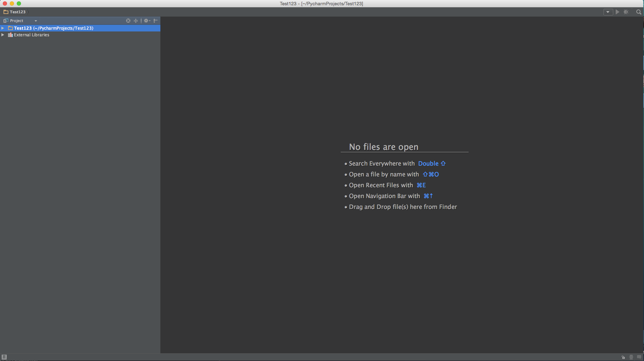Click the tool window quick access icon bottom-left
The height and width of the screenshot is (361, 644).
pyautogui.click(x=5, y=357)
